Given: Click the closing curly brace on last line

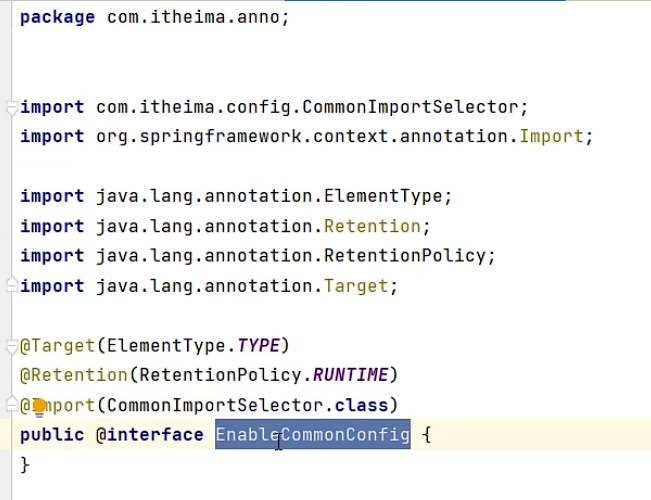Looking at the screenshot, I should tap(25, 465).
